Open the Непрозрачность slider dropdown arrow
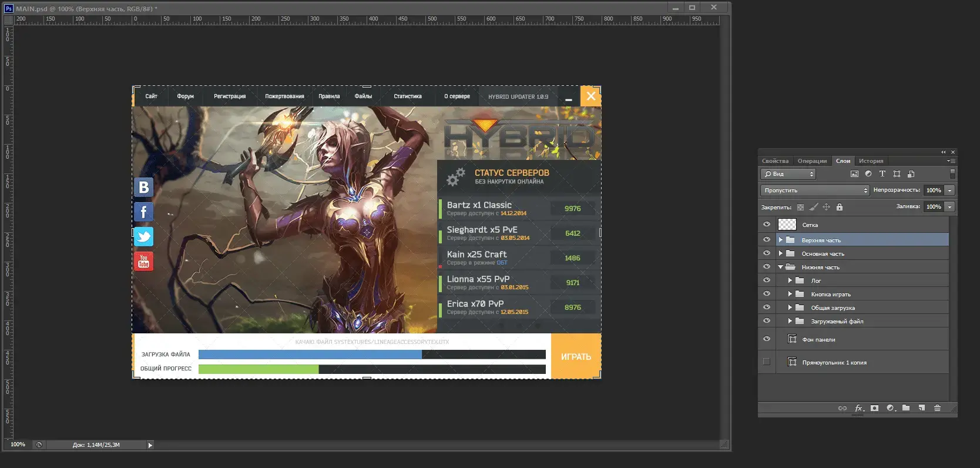The width and height of the screenshot is (980, 468). point(950,190)
